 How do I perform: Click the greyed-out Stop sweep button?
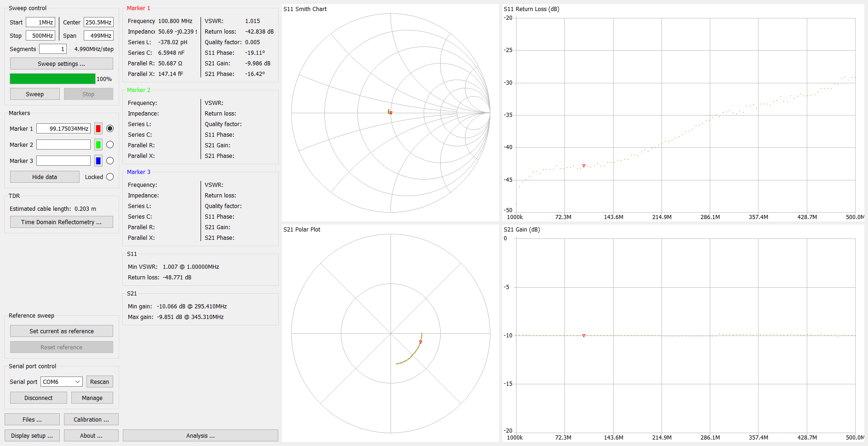(88, 94)
